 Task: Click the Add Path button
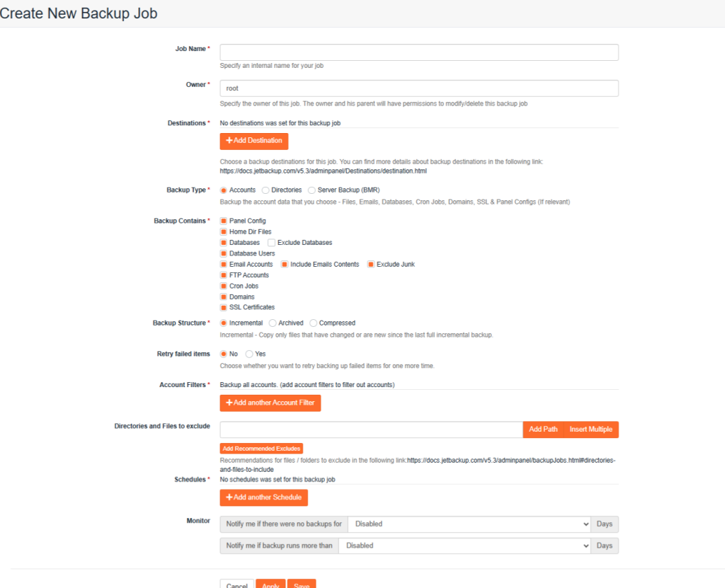543,430
